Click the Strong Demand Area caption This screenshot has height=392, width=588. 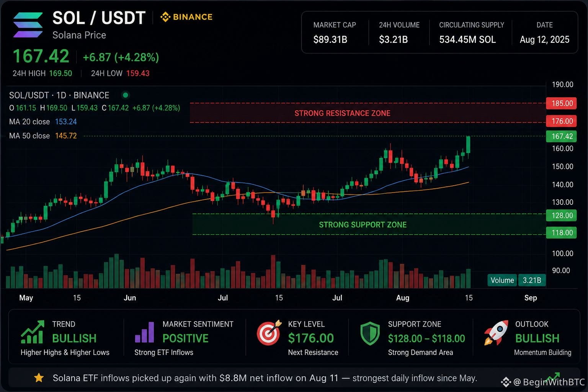click(x=420, y=353)
